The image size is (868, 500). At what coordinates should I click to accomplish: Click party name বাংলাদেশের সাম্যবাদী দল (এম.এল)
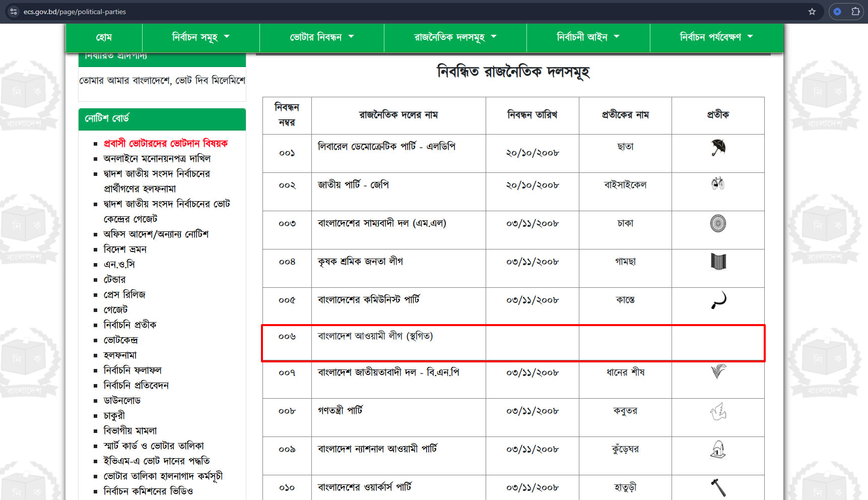click(x=382, y=223)
